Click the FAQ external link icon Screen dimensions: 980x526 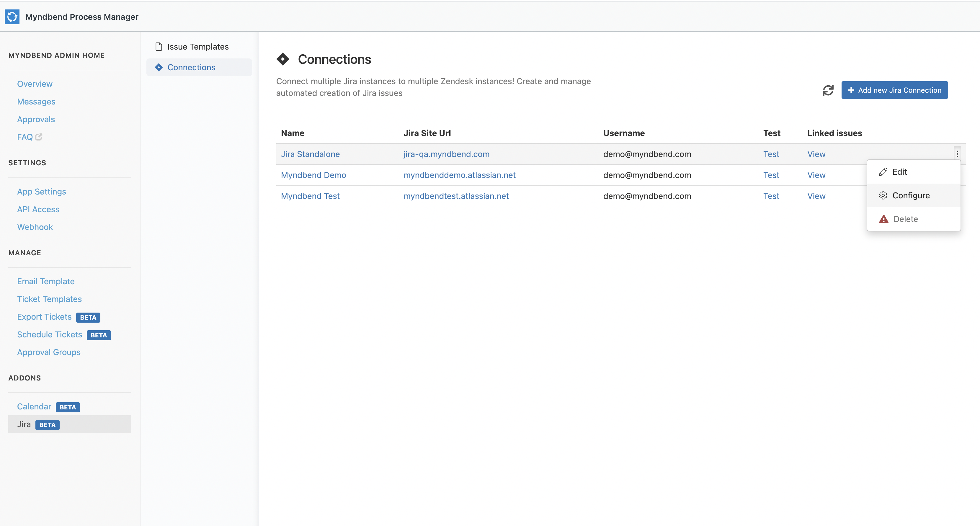pos(39,137)
